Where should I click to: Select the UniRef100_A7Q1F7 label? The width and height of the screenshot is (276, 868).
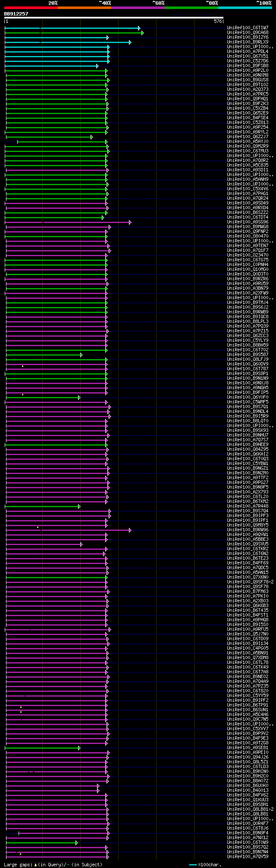tap(248, 251)
